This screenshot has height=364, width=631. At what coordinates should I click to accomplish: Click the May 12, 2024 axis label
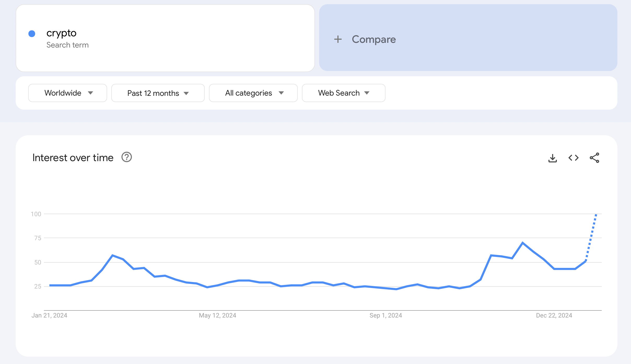(217, 315)
